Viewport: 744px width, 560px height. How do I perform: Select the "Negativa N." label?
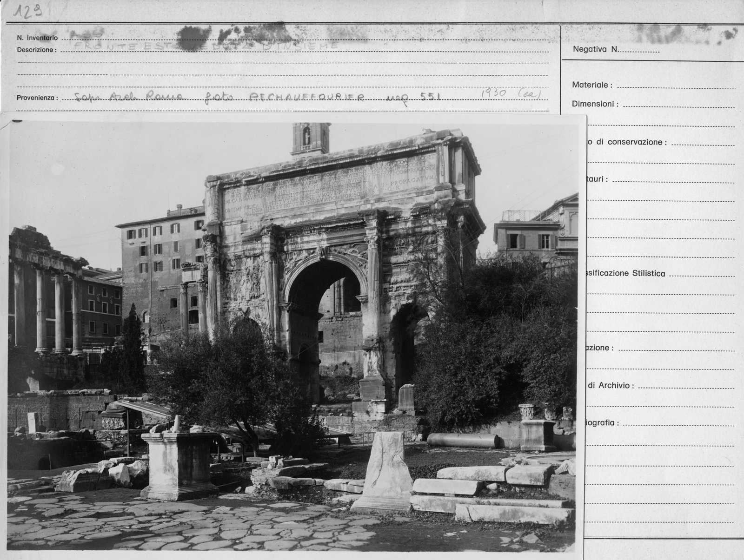pos(596,49)
